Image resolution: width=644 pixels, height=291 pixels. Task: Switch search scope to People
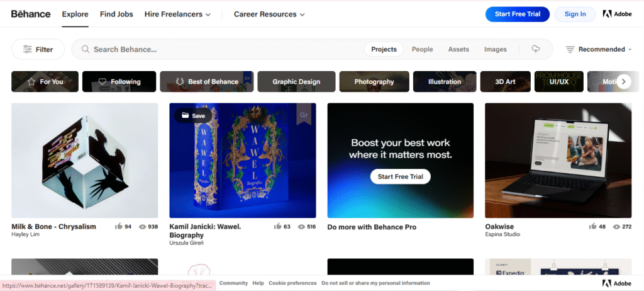click(422, 49)
